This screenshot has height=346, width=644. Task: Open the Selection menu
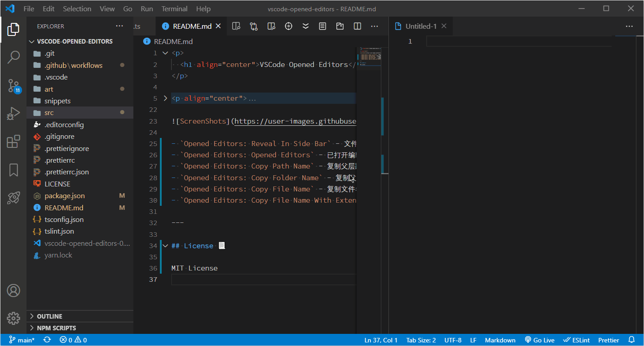click(77, 9)
